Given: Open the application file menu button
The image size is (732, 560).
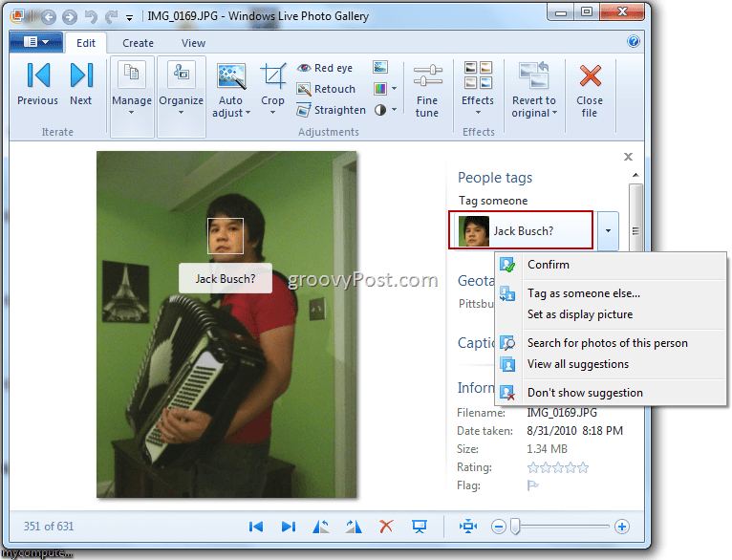Looking at the screenshot, I should click(36, 42).
